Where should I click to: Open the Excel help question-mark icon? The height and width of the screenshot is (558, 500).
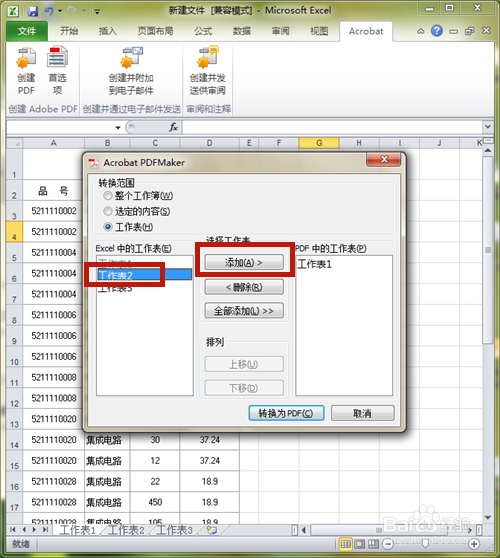click(437, 31)
